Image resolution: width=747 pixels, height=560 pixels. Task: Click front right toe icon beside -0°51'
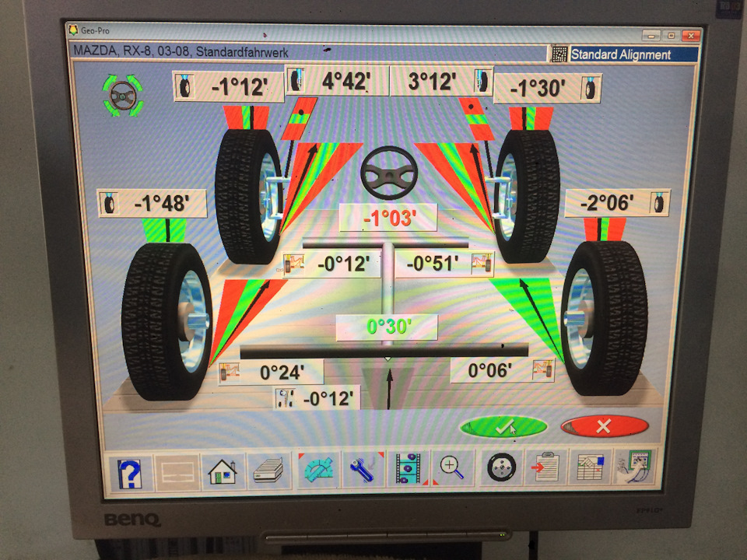click(x=481, y=264)
